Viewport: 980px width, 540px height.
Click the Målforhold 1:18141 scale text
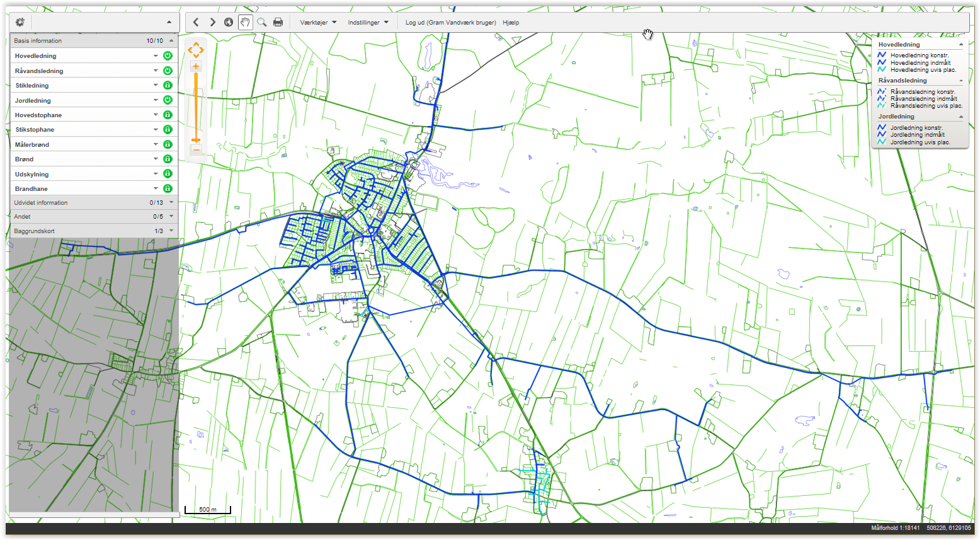(895, 528)
